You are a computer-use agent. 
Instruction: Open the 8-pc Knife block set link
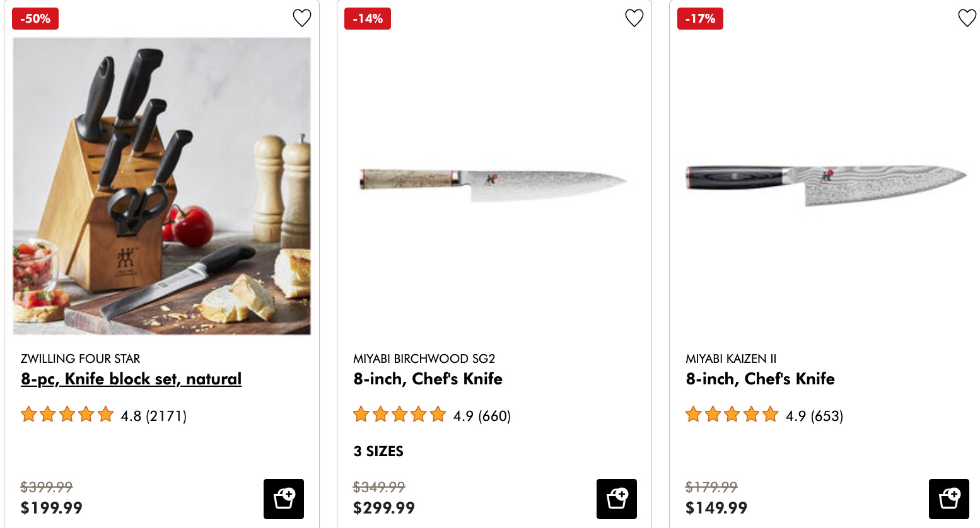[x=131, y=379]
